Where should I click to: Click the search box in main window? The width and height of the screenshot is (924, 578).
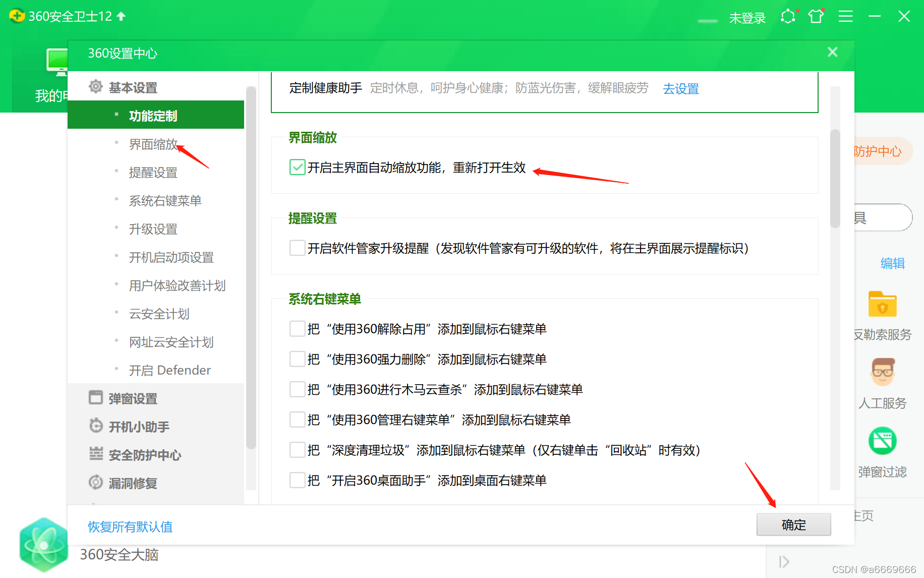(x=883, y=218)
